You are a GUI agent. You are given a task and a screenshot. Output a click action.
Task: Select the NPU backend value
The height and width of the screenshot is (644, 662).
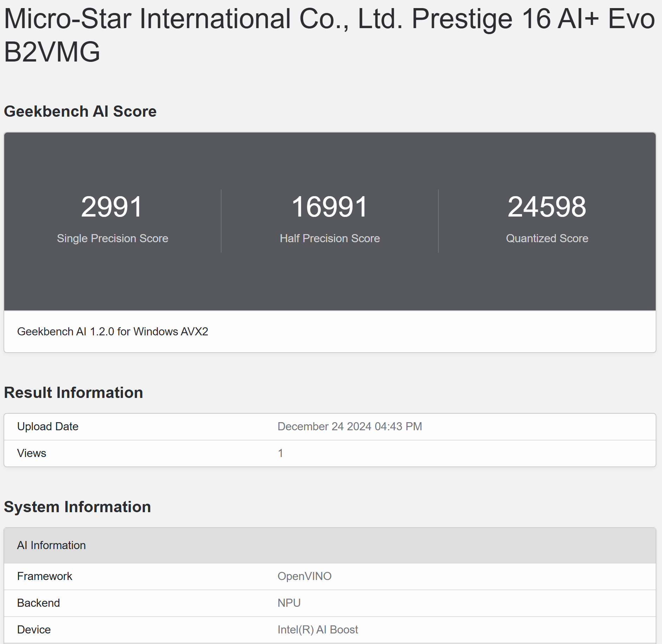click(x=289, y=603)
